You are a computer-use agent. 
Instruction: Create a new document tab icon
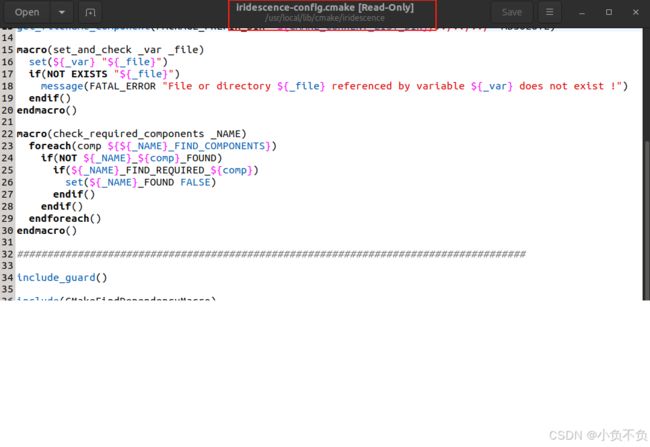(x=90, y=12)
